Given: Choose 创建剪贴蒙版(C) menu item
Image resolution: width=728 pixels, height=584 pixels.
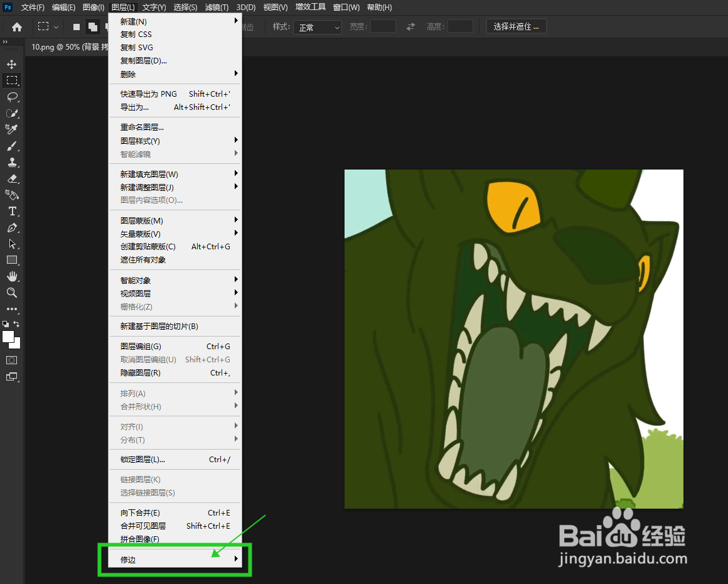Looking at the screenshot, I should [175, 247].
